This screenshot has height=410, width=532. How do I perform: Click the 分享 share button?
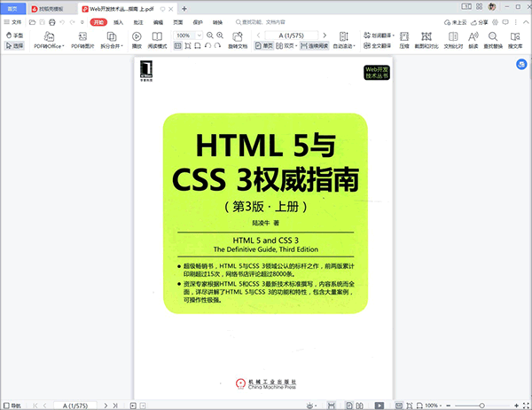[x=479, y=22]
